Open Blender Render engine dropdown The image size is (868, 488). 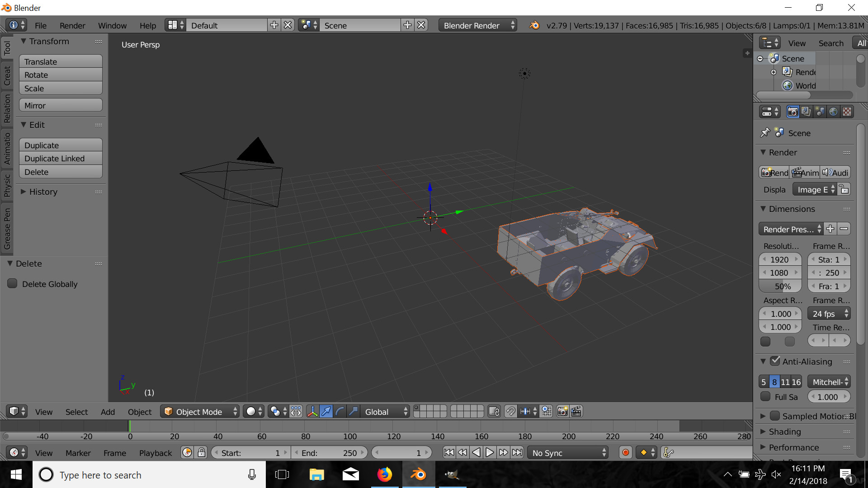point(478,25)
